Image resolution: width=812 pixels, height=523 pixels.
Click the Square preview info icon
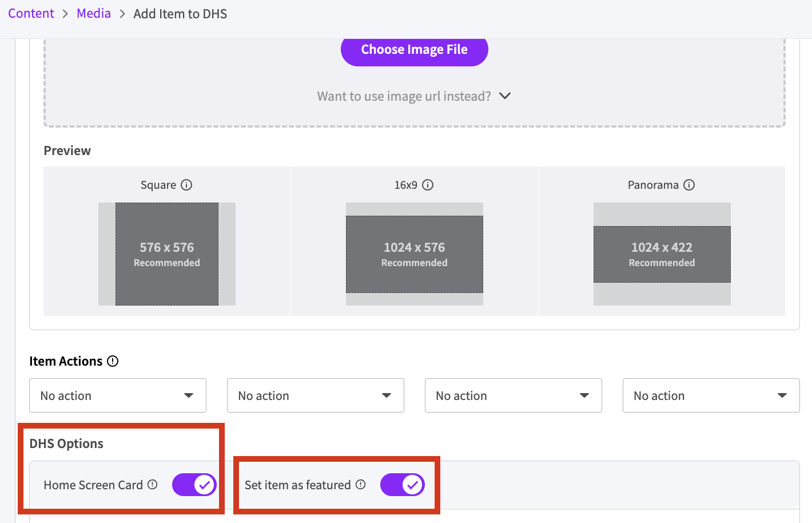[186, 185]
